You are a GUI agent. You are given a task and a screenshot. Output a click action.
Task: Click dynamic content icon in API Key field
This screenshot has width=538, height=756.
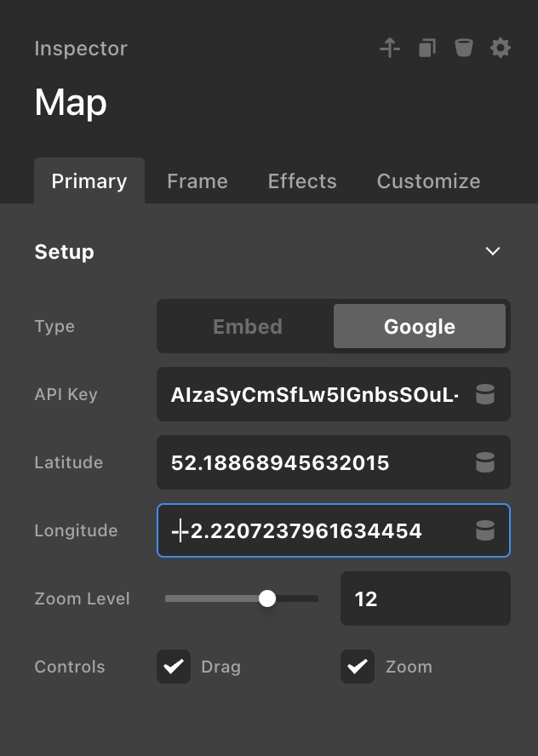[x=484, y=394]
